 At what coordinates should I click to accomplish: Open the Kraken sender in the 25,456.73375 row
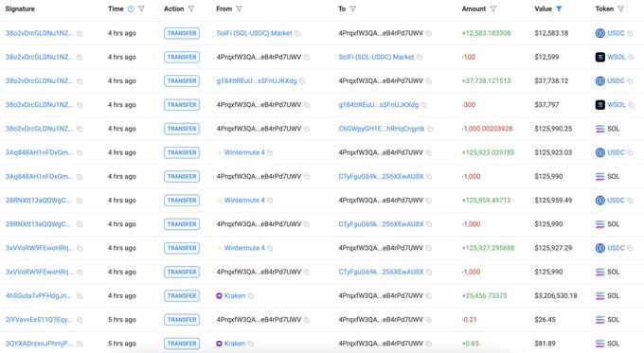tap(235, 295)
